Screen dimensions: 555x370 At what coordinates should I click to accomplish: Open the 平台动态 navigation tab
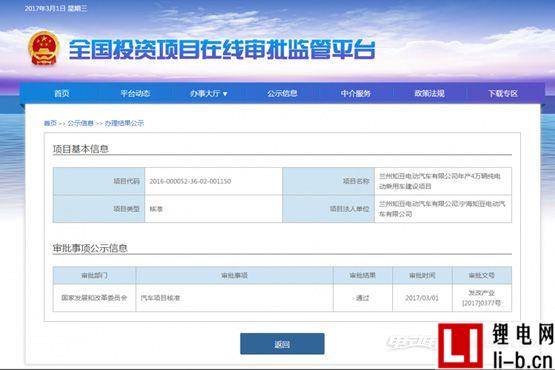(135, 93)
